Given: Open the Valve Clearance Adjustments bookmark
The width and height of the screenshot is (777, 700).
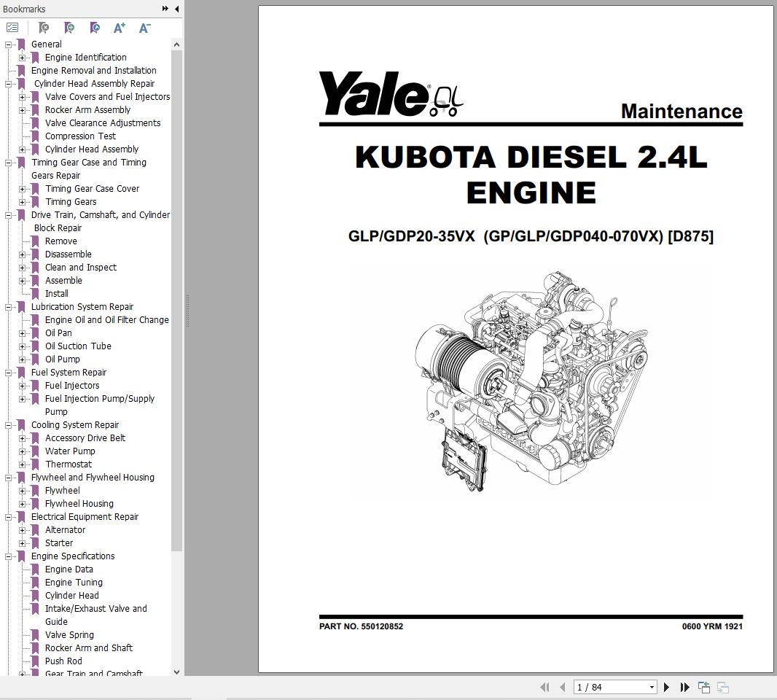Looking at the screenshot, I should coord(102,123).
